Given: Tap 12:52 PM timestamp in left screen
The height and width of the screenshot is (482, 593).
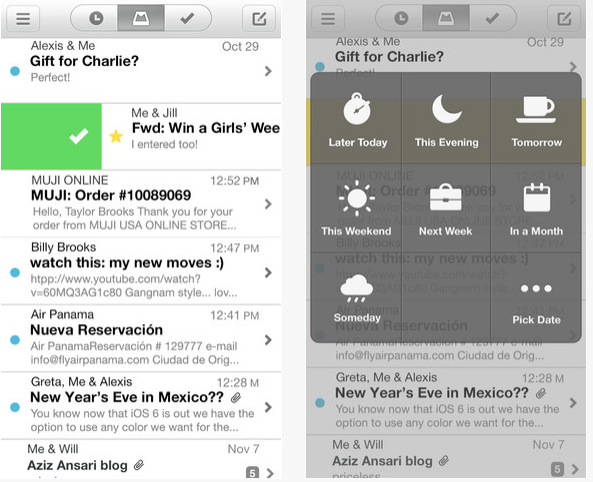Looking at the screenshot, I should click(234, 181).
